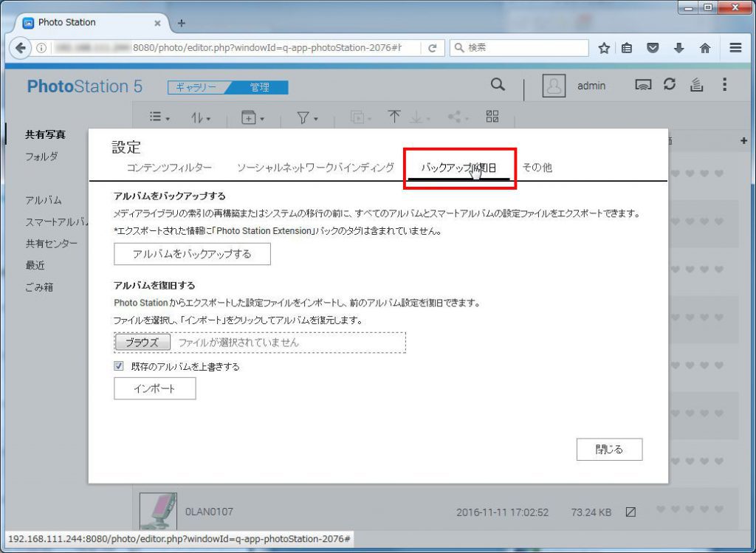Image resolution: width=756 pixels, height=553 pixels.
Task: Click the Pocket save icon
Action: click(653, 48)
